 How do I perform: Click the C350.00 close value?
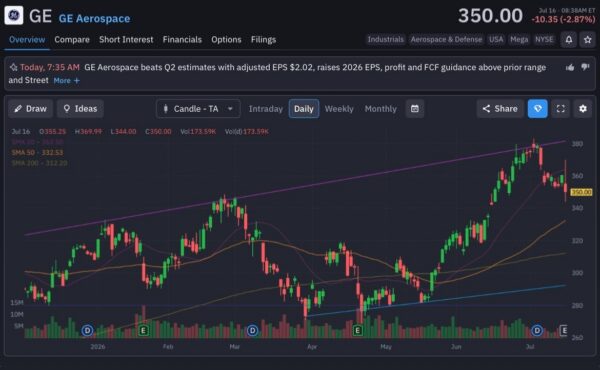158,131
